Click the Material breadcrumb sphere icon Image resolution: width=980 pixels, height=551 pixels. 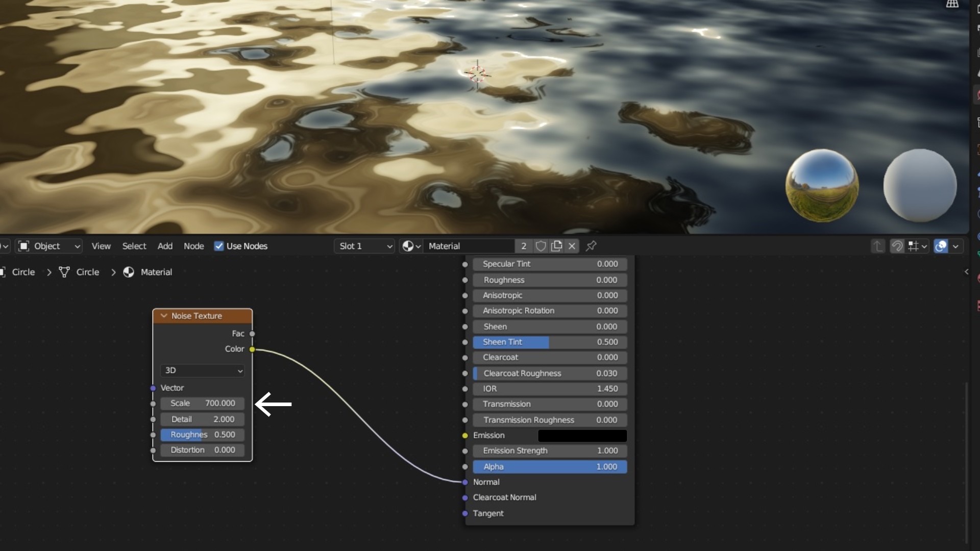pos(129,272)
